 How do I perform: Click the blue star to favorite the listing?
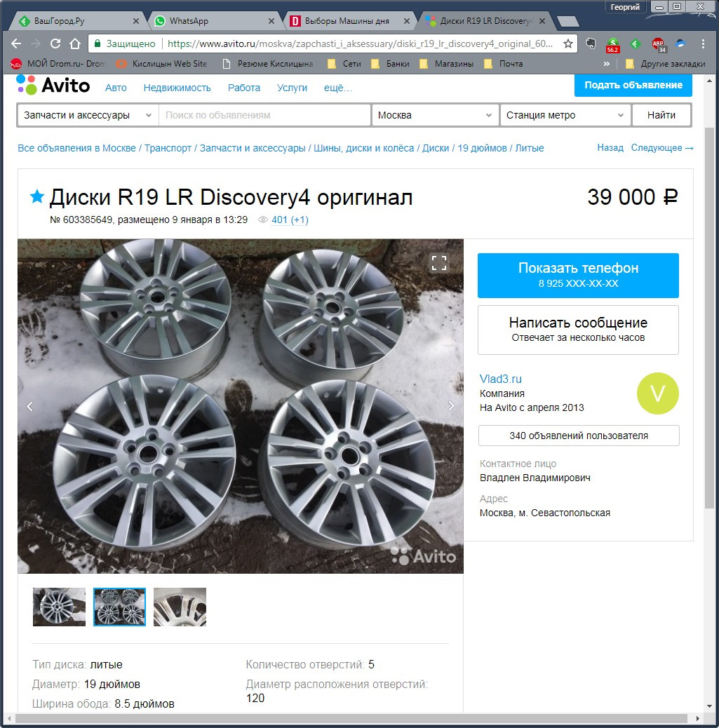click(36, 197)
